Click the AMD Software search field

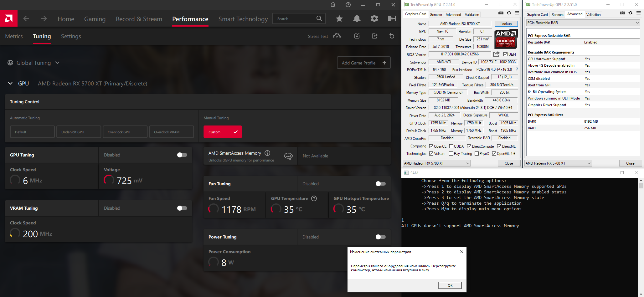(299, 19)
